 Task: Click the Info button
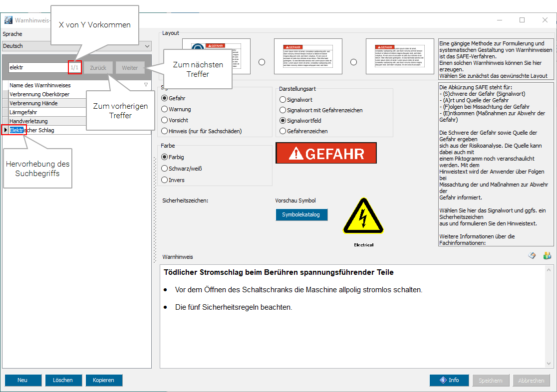pos(449,380)
